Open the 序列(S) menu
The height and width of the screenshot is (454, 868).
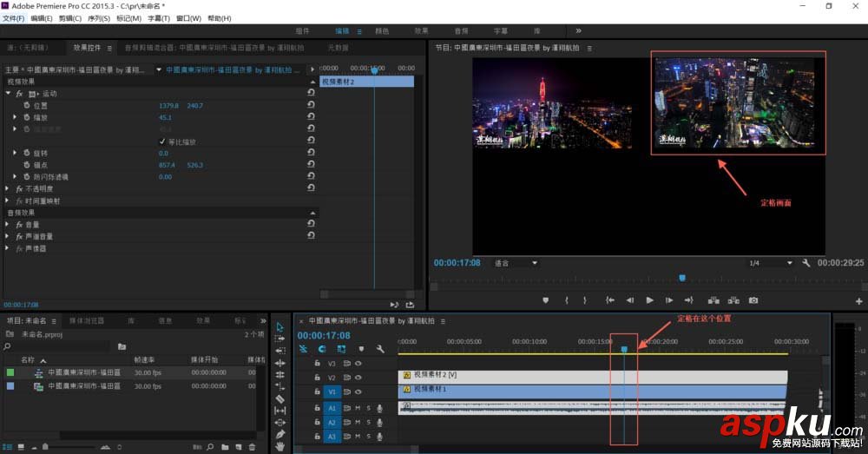(x=101, y=18)
